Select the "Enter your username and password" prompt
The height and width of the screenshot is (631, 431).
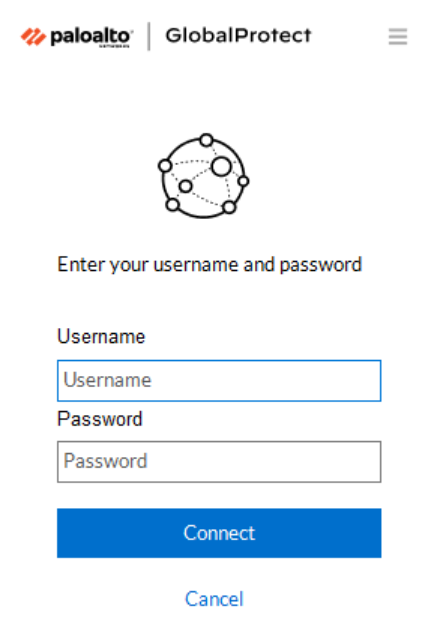[210, 265]
